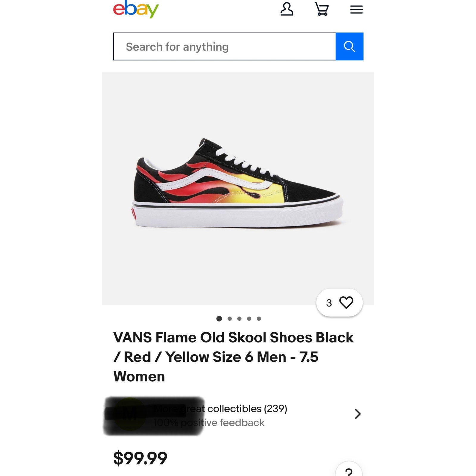This screenshot has width=476, height=476.
Task: Jump to the third carousel dot
Action: click(x=239, y=319)
